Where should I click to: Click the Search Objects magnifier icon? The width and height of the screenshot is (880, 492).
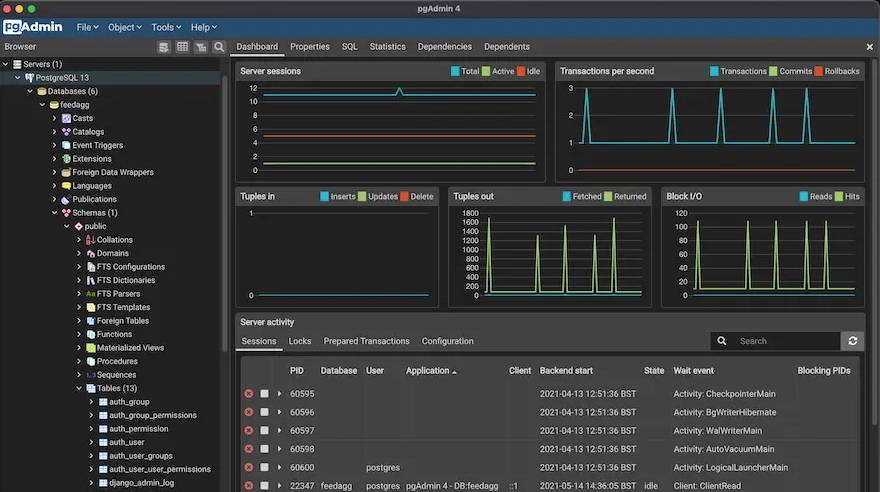(219, 47)
